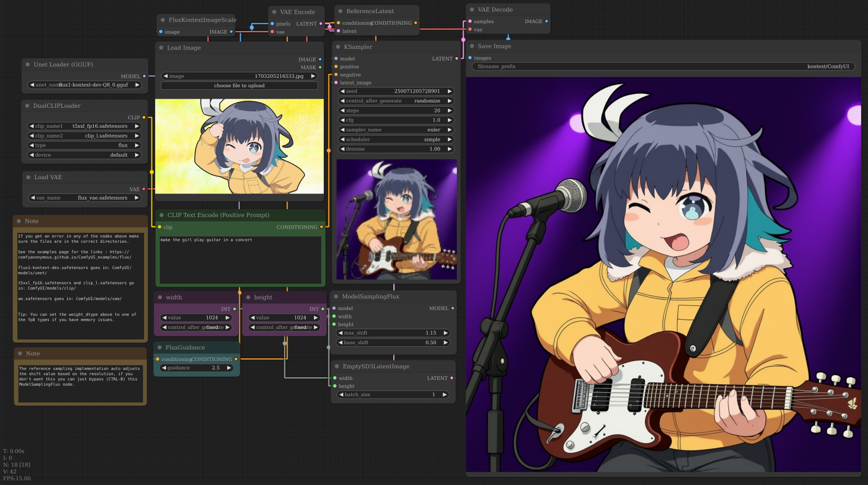Image resolution: width=868 pixels, height=485 pixels.
Task: Click the LATENT output socket on EmptySD3LatentImage
Action: click(452, 378)
